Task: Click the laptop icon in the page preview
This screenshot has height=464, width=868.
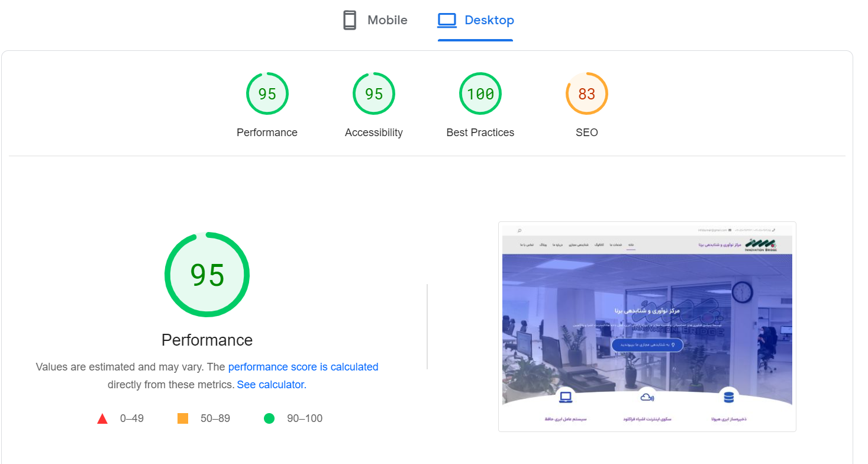Action: coord(566,397)
